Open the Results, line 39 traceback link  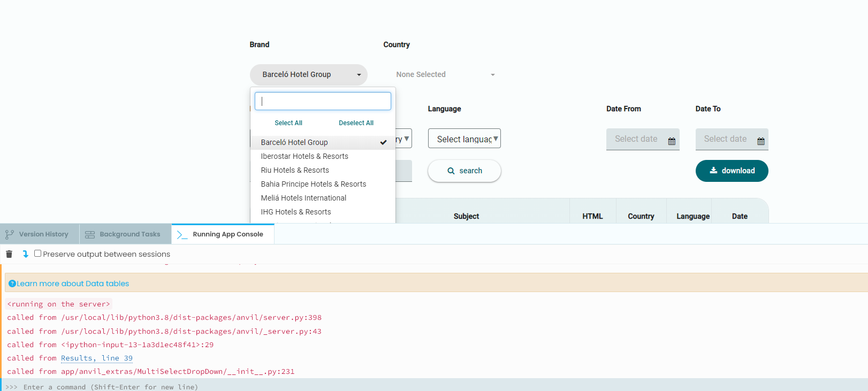[x=97, y=358]
